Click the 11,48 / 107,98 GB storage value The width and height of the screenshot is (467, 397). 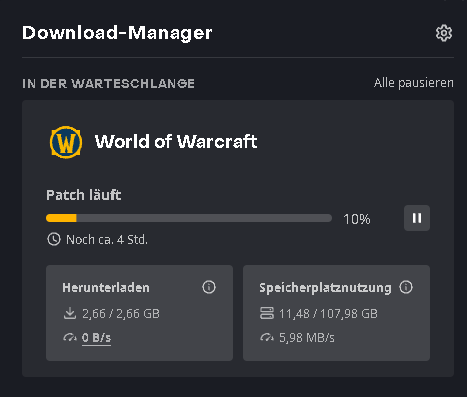click(x=328, y=314)
